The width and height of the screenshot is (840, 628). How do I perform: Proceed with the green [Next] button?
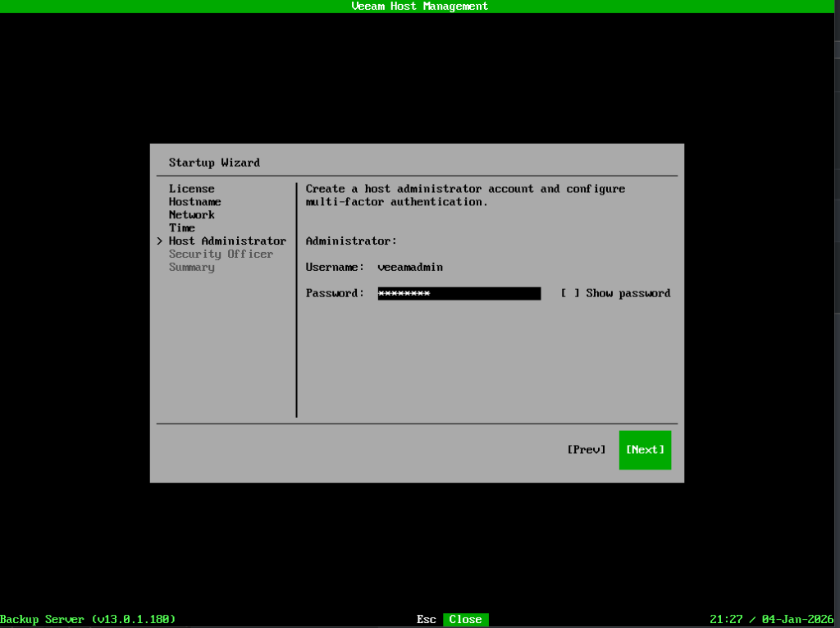645,450
